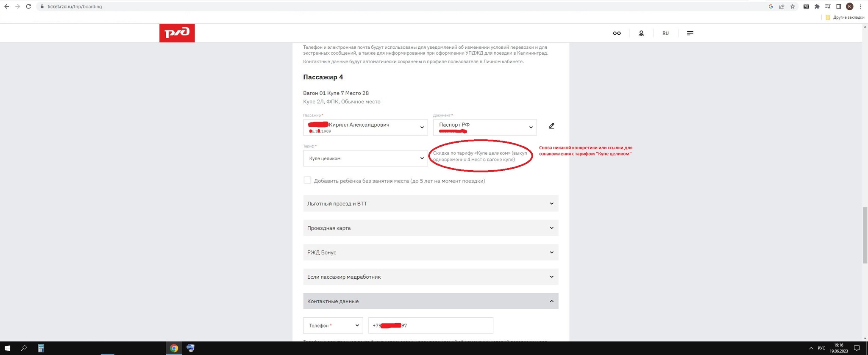
Task: Click the Google icon in the address bar
Action: pos(771,6)
